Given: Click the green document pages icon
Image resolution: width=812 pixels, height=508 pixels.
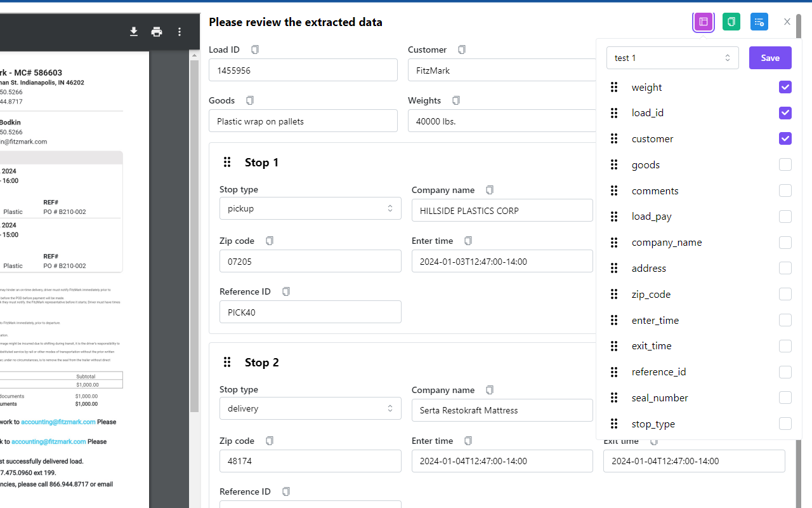Looking at the screenshot, I should click(x=731, y=22).
